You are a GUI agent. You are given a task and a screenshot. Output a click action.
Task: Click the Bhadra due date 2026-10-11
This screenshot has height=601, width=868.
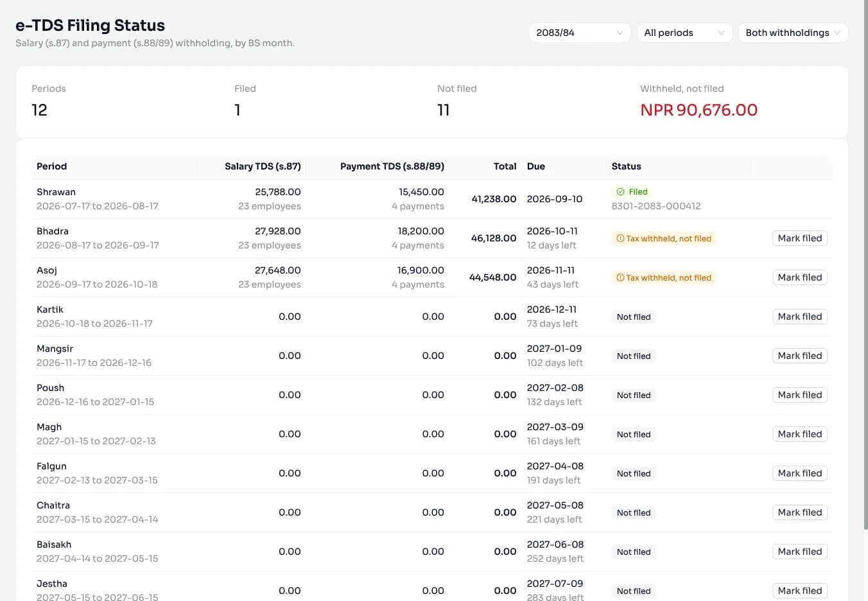(x=552, y=231)
